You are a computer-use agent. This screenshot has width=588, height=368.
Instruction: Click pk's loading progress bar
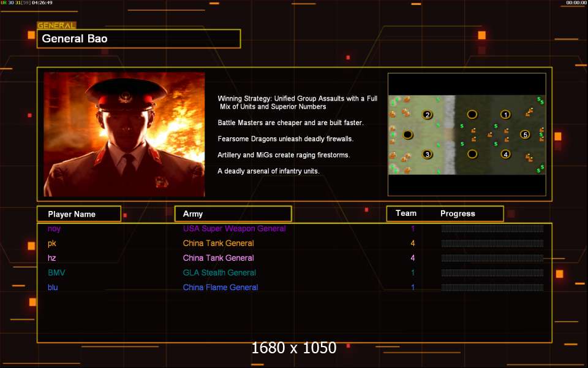tap(492, 243)
